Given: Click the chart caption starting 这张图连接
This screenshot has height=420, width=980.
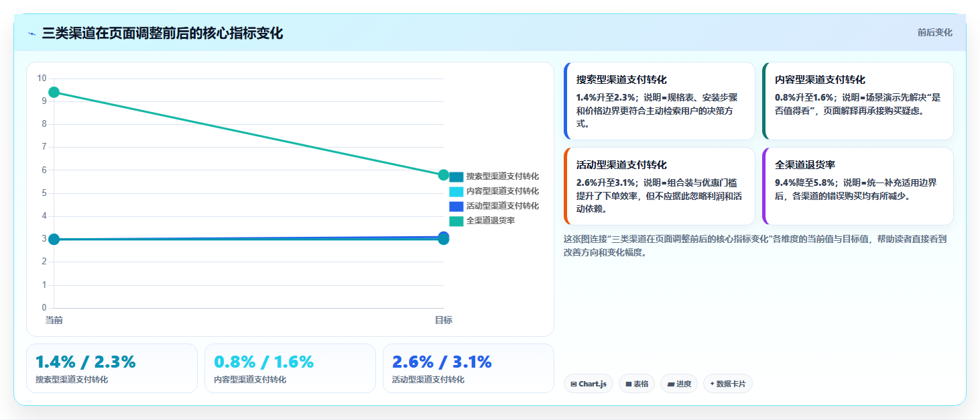Looking at the screenshot, I should pos(755,246).
